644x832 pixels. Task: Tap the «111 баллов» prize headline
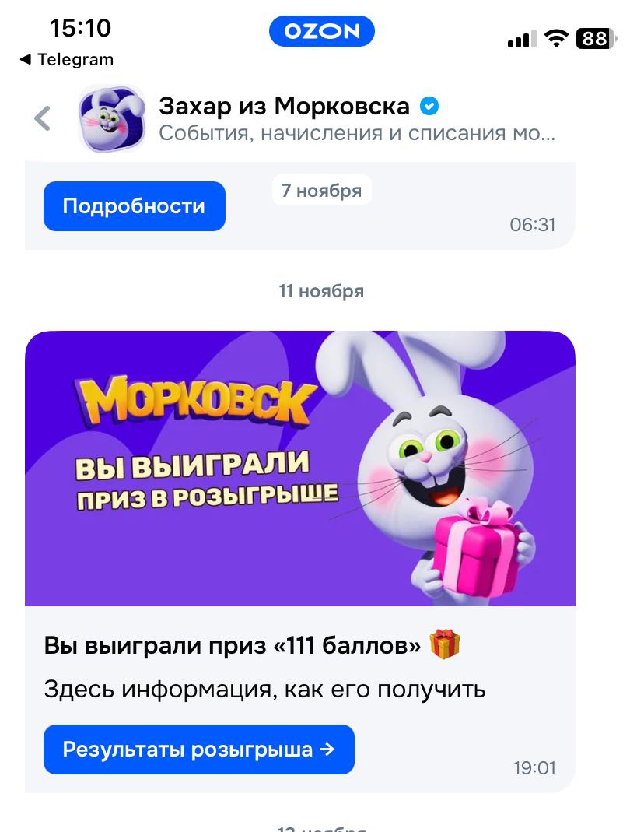click(x=233, y=645)
